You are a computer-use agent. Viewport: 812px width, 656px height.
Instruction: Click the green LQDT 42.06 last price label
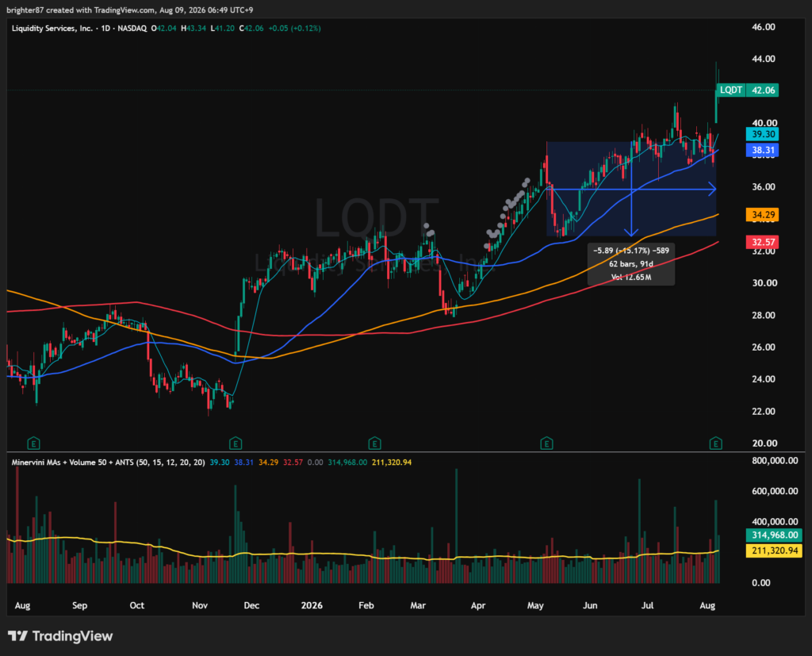[x=748, y=90]
